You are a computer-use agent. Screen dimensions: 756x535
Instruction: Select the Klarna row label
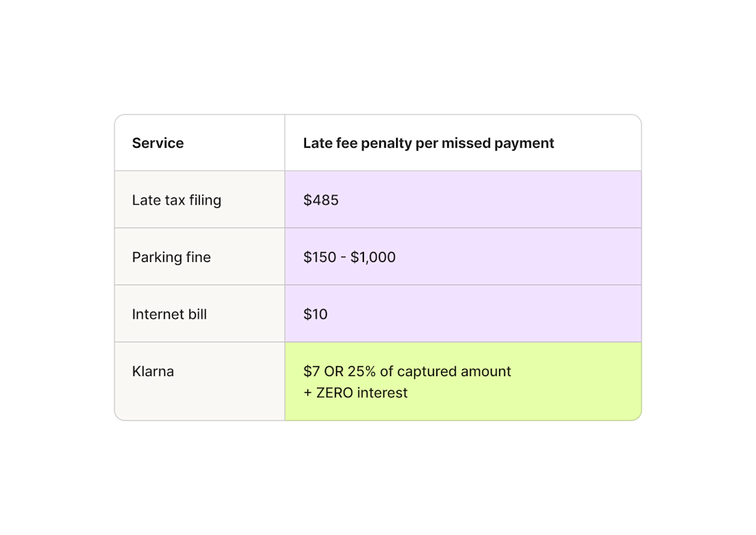tap(153, 371)
